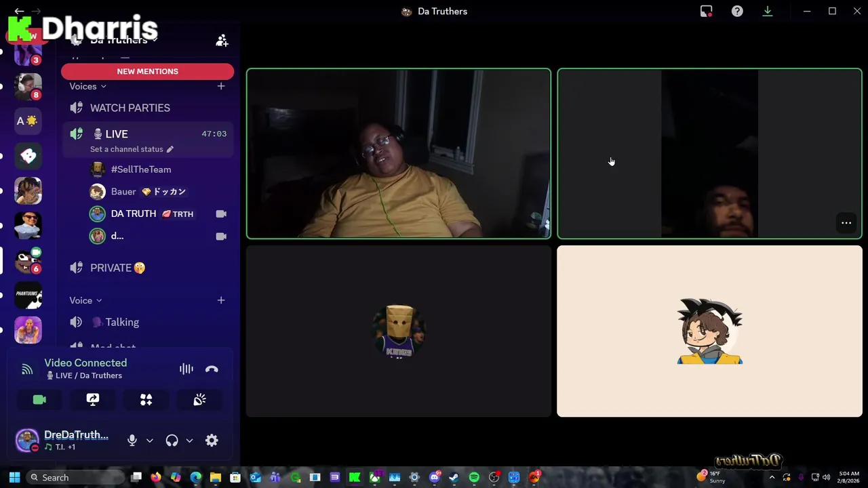Open the volume control in system tray
The width and height of the screenshot is (868, 488).
pyautogui.click(x=826, y=477)
